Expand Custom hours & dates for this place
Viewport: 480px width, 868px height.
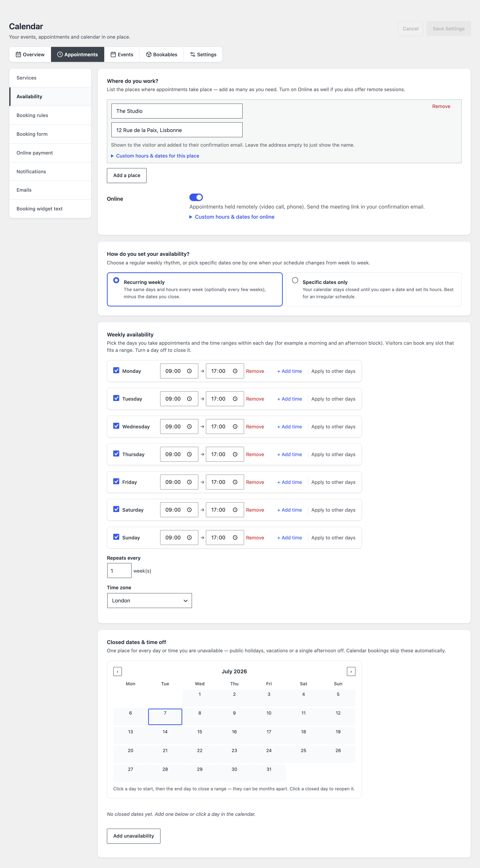click(155, 156)
